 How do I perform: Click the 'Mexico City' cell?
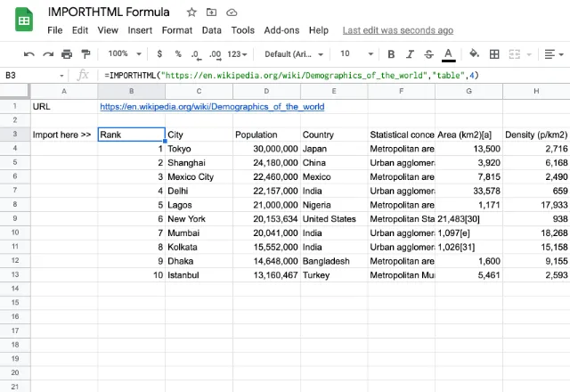click(x=199, y=176)
